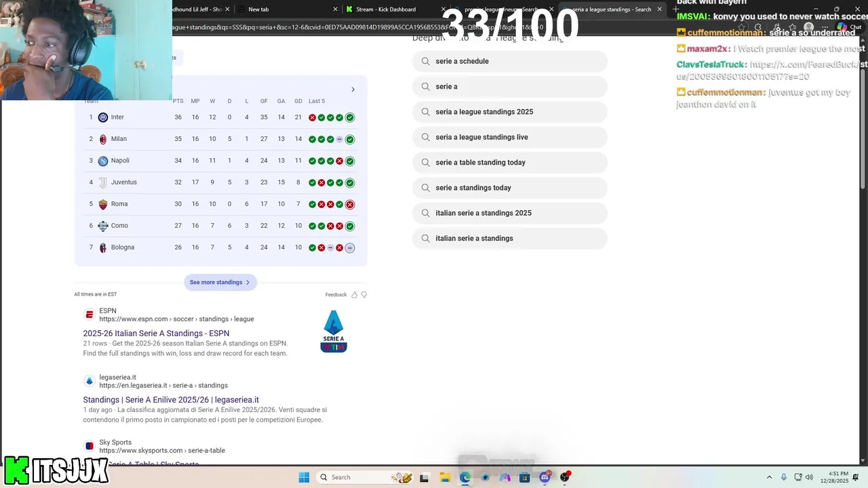This screenshot has width=868, height=488.
Task: Close the seria a league standings tab
Action: click(x=659, y=9)
